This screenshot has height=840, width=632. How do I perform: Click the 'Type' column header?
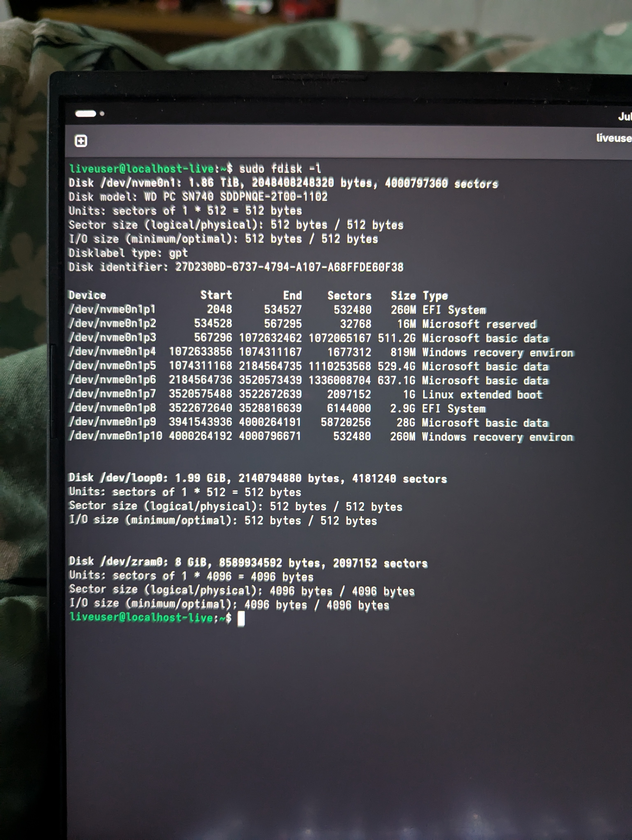point(435,296)
